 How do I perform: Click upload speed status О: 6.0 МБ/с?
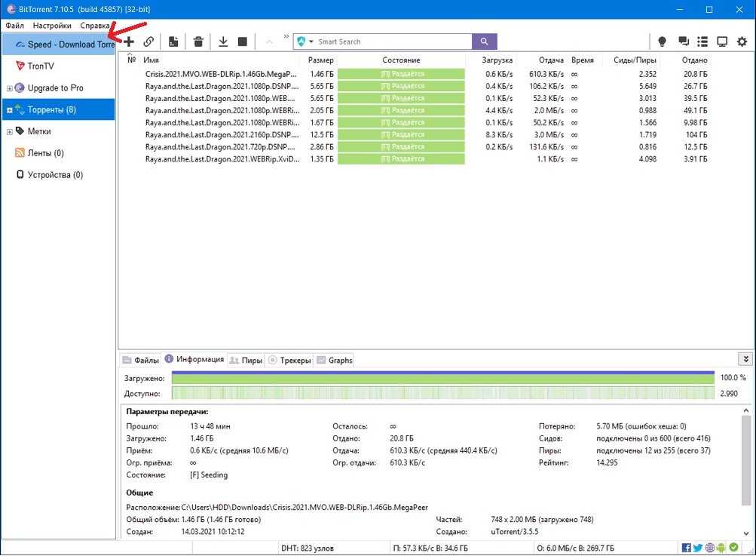575,548
